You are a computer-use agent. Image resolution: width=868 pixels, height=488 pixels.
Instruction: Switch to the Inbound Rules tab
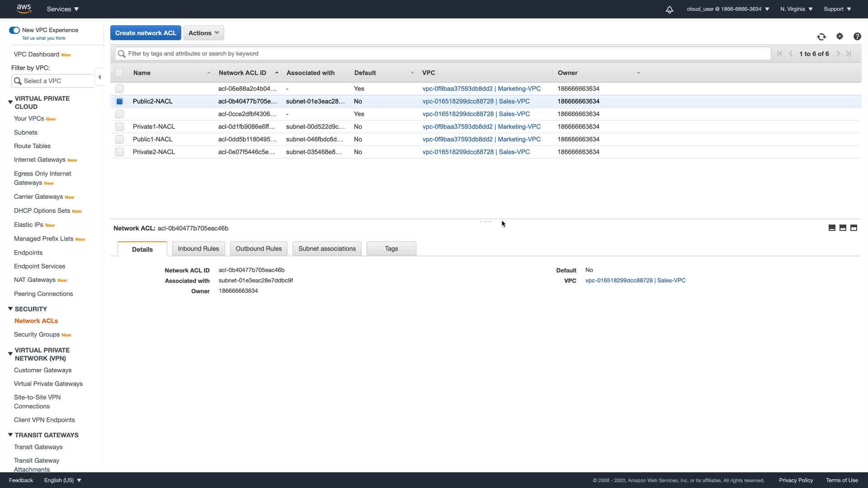pyautogui.click(x=198, y=249)
